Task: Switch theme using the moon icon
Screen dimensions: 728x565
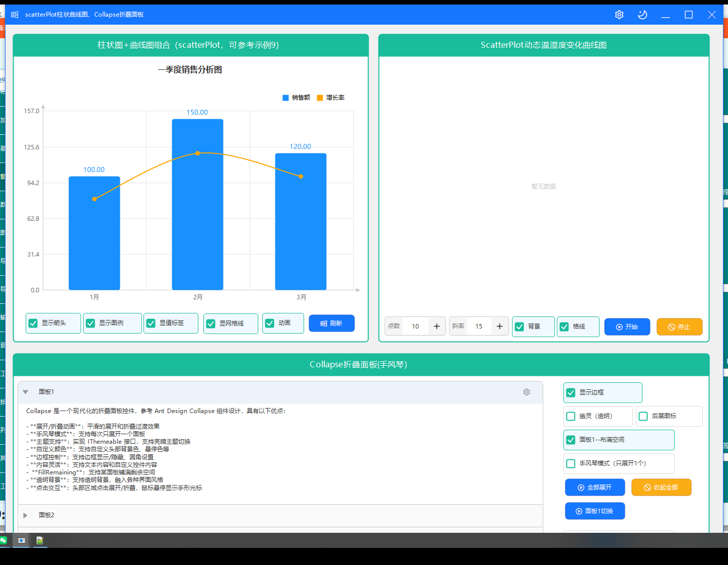Action: 642,15
